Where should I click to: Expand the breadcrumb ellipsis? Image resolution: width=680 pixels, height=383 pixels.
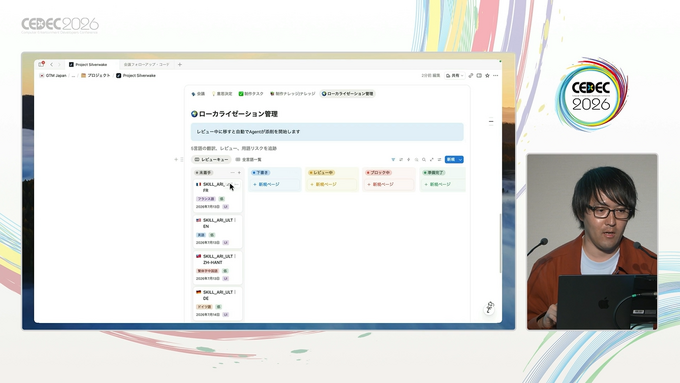coord(73,75)
